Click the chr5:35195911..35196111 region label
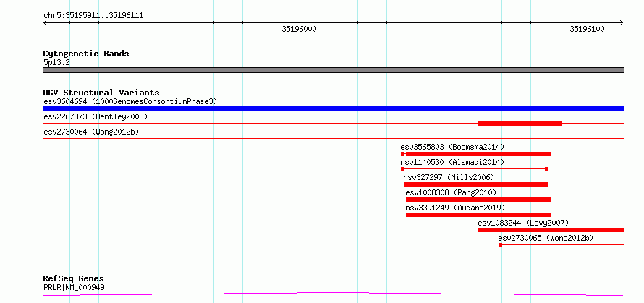Screen dimensions: 644x303 (93, 16)
